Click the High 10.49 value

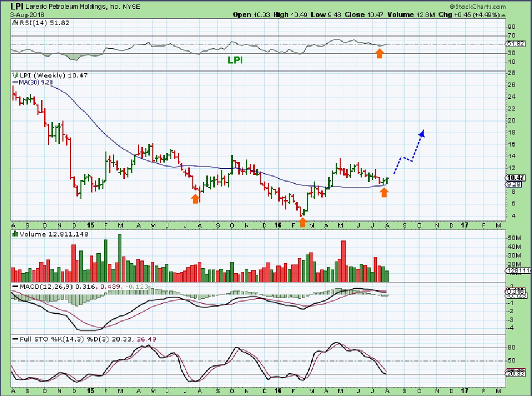pos(290,14)
